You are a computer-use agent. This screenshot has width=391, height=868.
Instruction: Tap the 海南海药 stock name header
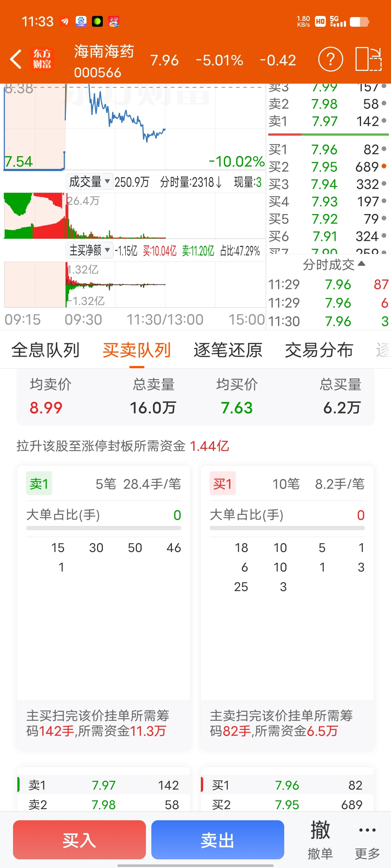coord(104,51)
